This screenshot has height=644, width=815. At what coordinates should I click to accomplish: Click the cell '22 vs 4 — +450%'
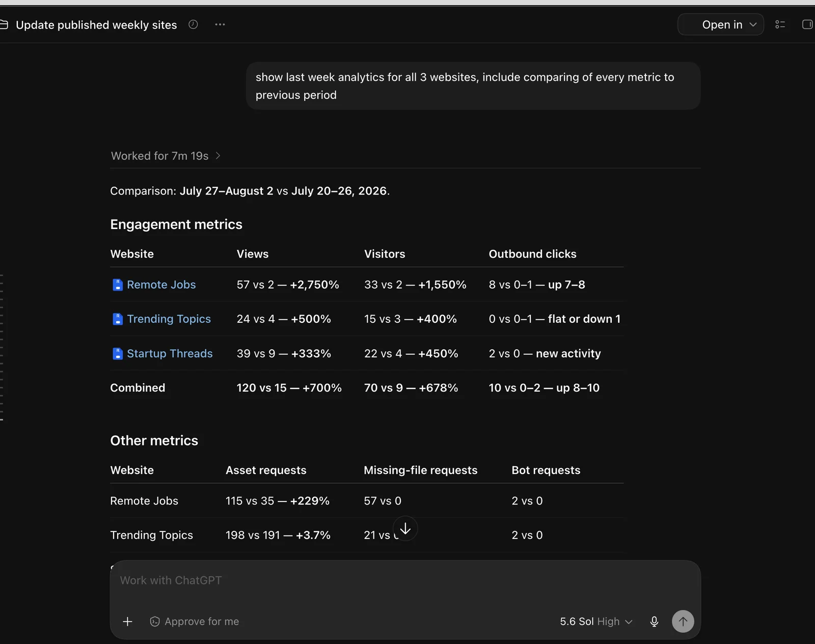pyautogui.click(x=411, y=353)
